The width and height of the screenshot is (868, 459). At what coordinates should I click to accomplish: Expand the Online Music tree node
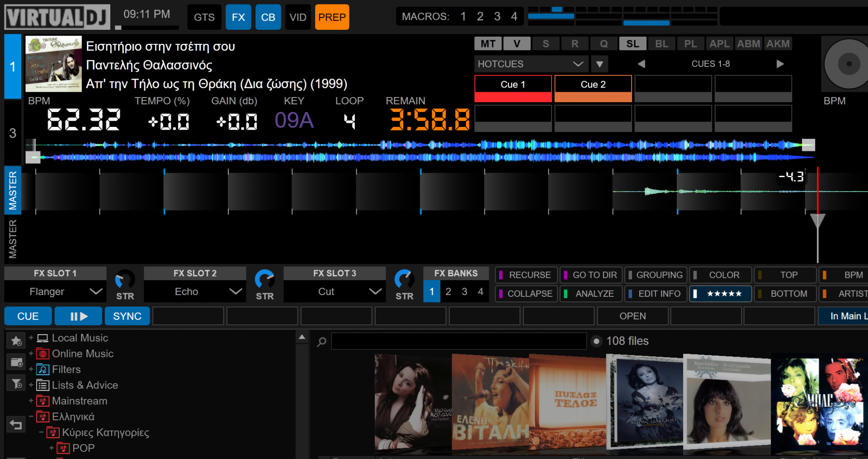31,353
